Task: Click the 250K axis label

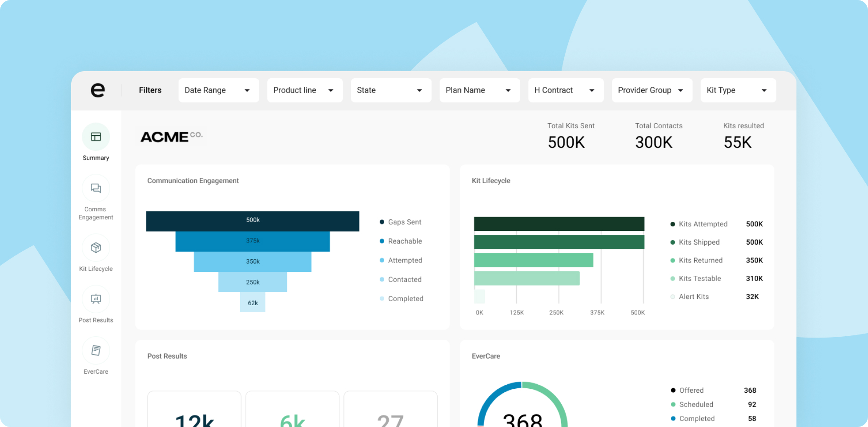Action: click(x=556, y=313)
